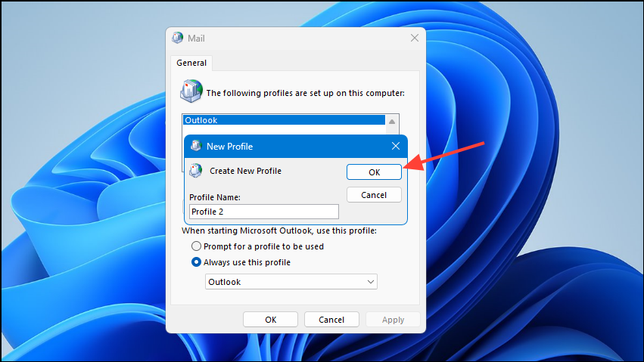Click the Profile Name input field

[x=264, y=212]
